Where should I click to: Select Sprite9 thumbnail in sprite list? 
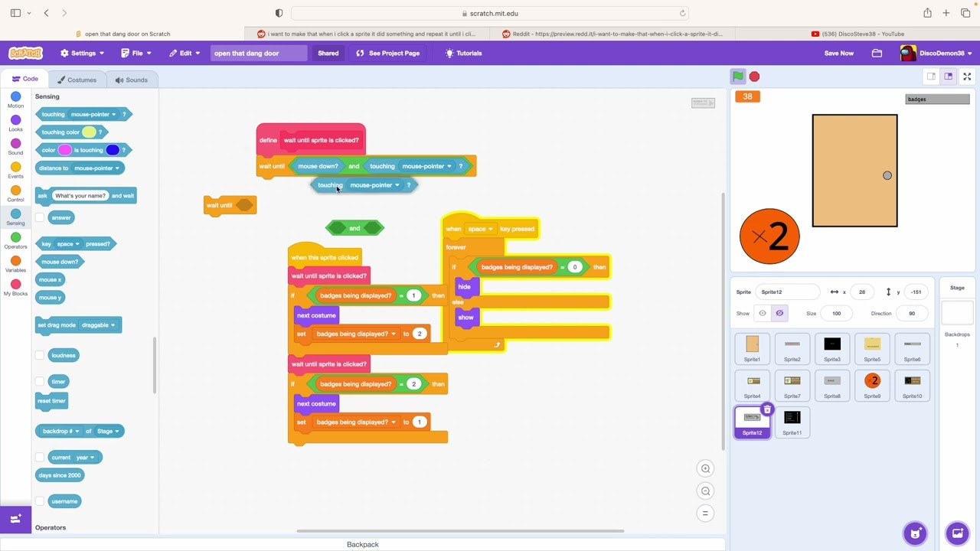click(872, 385)
